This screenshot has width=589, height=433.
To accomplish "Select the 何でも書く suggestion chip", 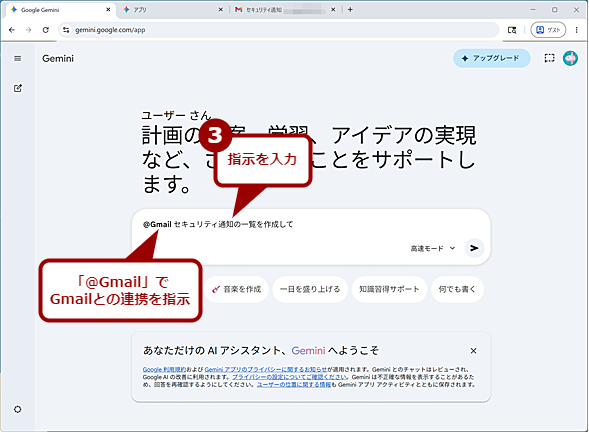I will coord(457,289).
